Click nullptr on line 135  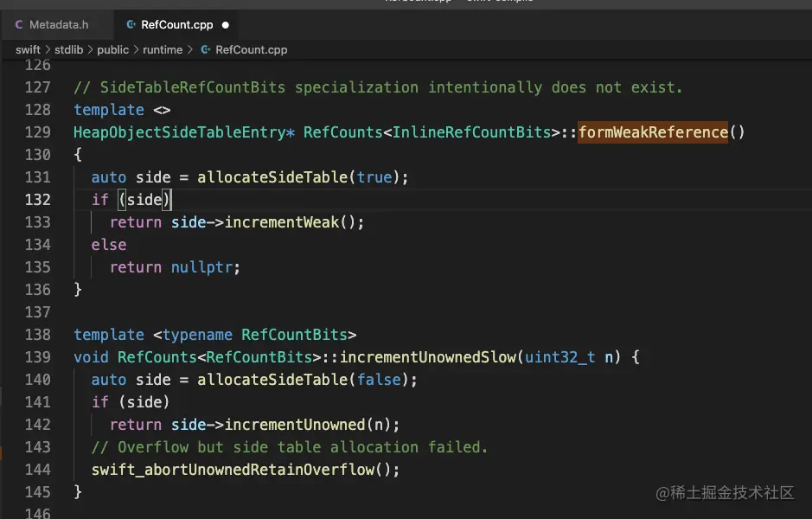tap(202, 267)
